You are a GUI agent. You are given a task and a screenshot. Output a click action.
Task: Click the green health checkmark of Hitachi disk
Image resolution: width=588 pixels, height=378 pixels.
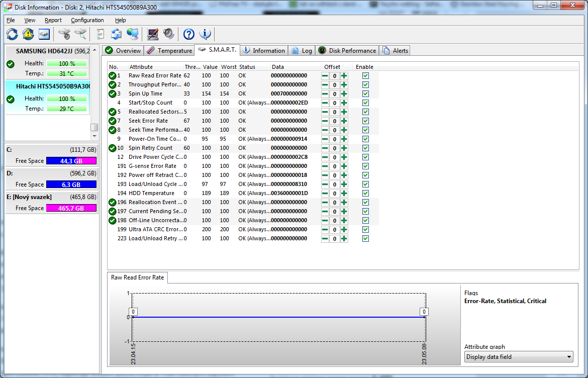[11, 100]
